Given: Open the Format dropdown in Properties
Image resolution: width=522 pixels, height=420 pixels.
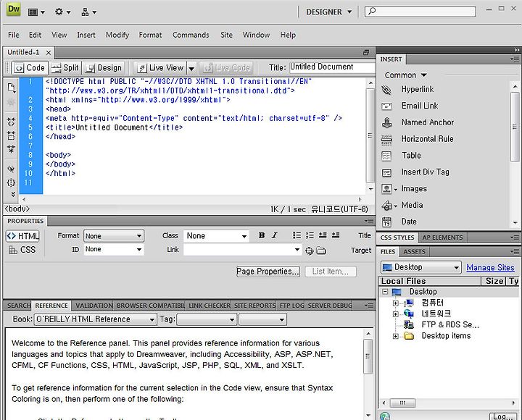Looking at the screenshot, I should pos(114,236).
